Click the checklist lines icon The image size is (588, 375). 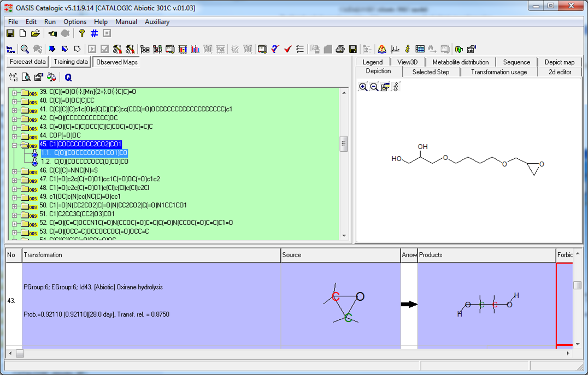click(300, 49)
